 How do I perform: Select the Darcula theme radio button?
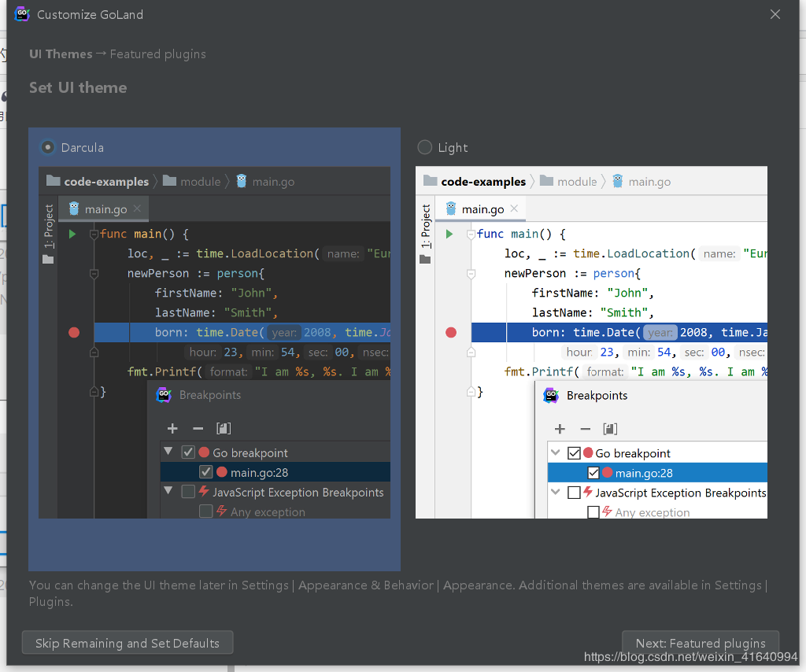(x=48, y=147)
